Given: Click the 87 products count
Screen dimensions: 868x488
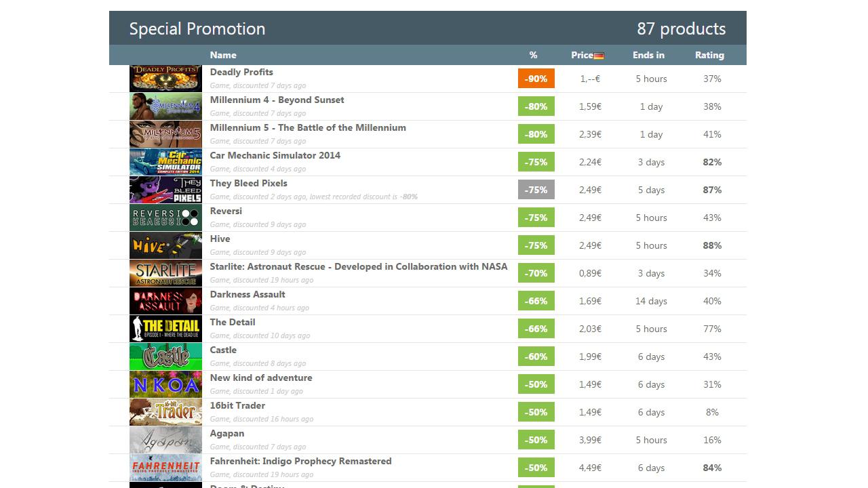Looking at the screenshot, I should (x=681, y=28).
